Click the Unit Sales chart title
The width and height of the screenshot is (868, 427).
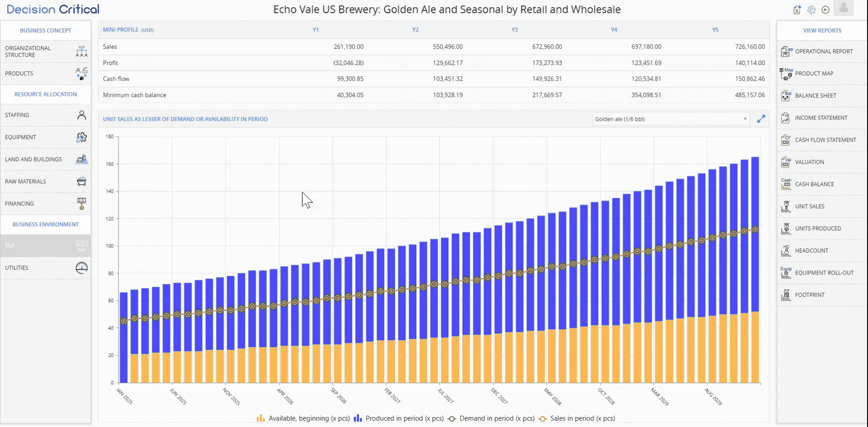click(x=185, y=119)
